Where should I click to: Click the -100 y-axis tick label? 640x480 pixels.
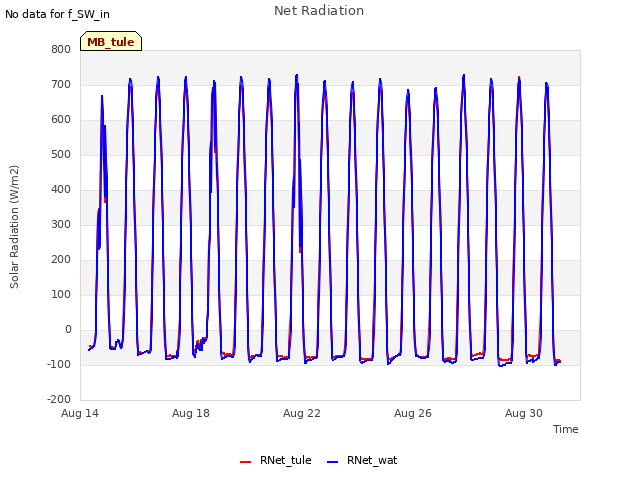coord(59,364)
